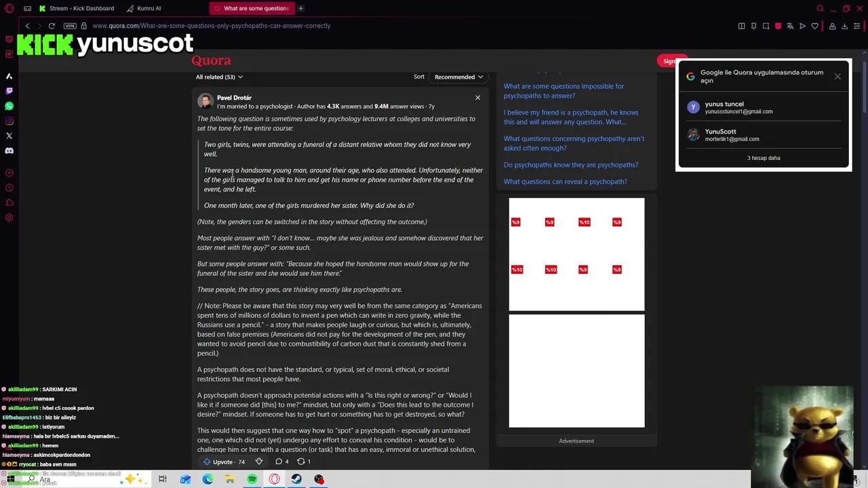Image resolution: width=868 pixels, height=488 pixels.
Task: Open Discord in the sidebar
Action: [9, 150]
